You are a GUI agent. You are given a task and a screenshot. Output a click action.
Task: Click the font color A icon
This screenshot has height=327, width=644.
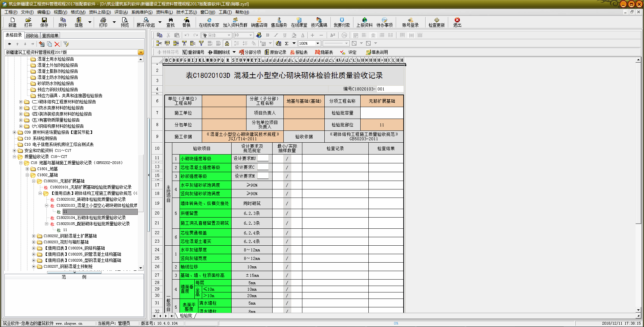click(303, 35)
